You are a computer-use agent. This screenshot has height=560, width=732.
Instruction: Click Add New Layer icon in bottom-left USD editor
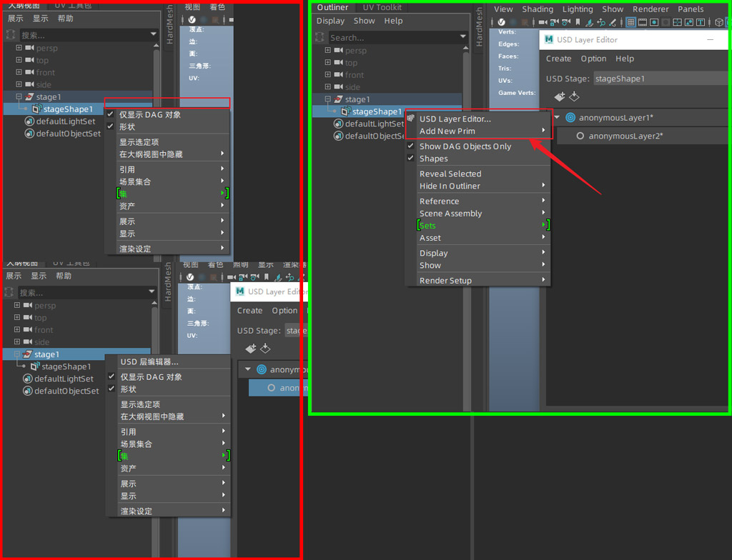tap(251, 349)
